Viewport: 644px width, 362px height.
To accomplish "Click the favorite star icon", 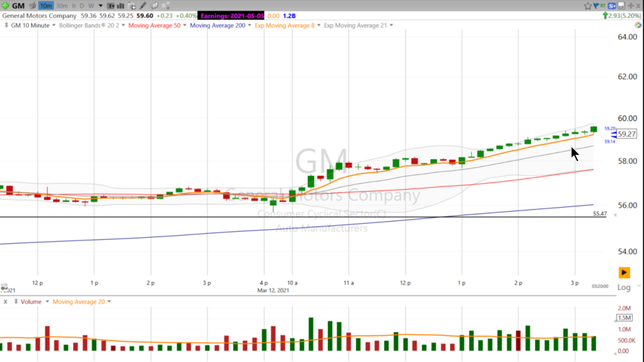I will (x=588, y=6).
